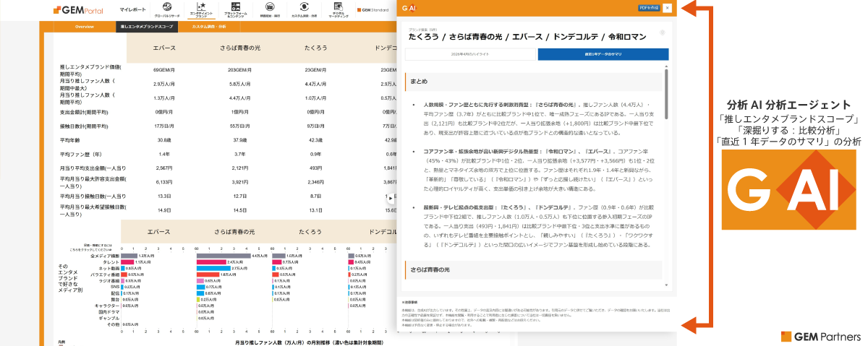Viewport: 868px width, 346px height.
Task: Switch to the Overview tab
Action: click(85, 27)
